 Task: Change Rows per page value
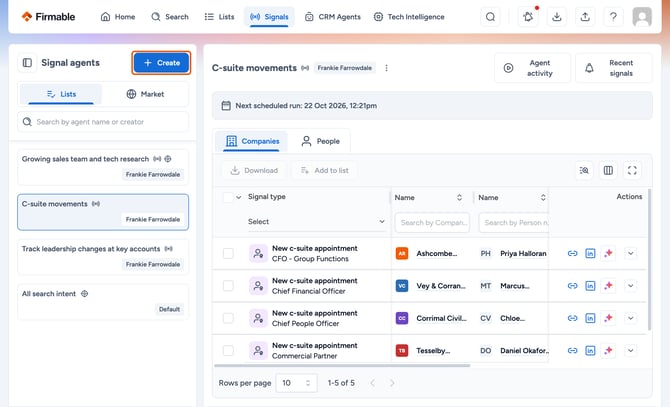pyautogui.click(x=297, y=383)
